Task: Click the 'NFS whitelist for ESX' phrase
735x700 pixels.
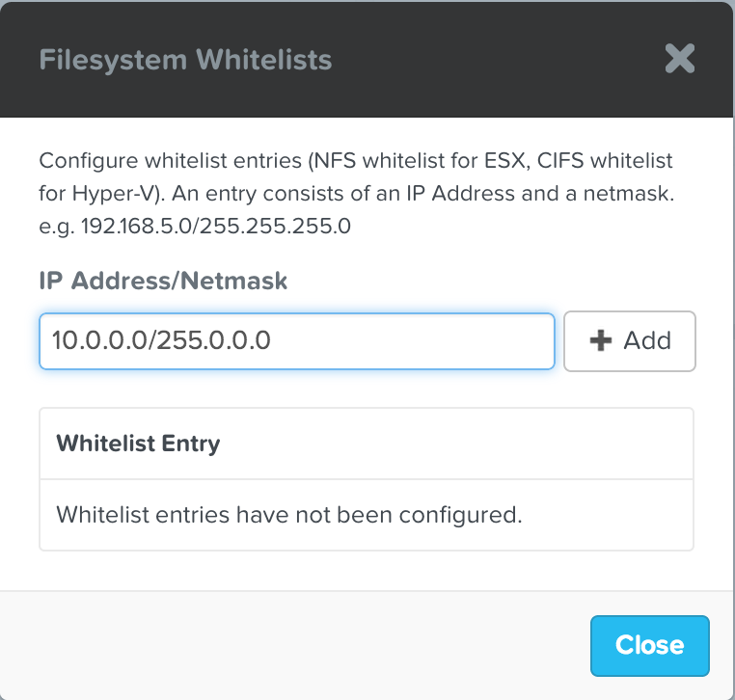Action: click(434, 159)
